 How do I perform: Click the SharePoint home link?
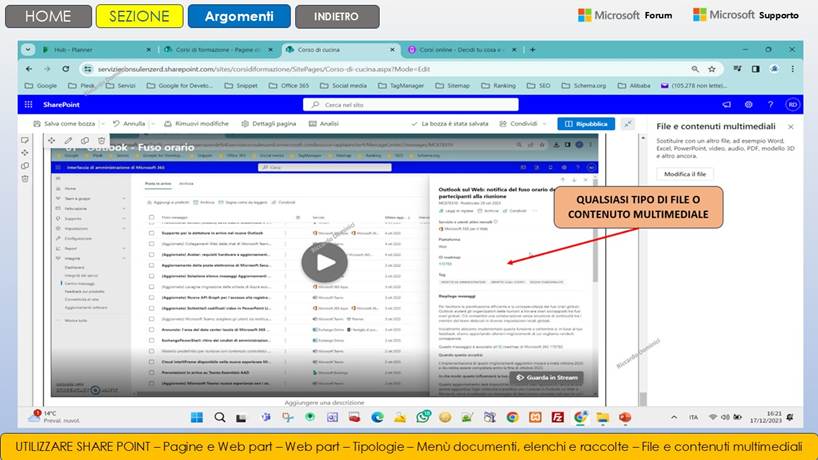(x=61, y=104)
